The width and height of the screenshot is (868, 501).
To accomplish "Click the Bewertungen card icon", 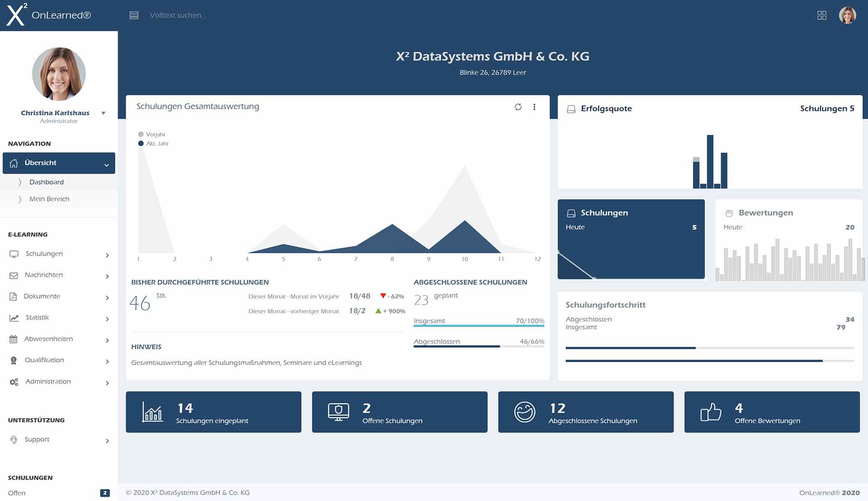I will (x=729, y=213).
